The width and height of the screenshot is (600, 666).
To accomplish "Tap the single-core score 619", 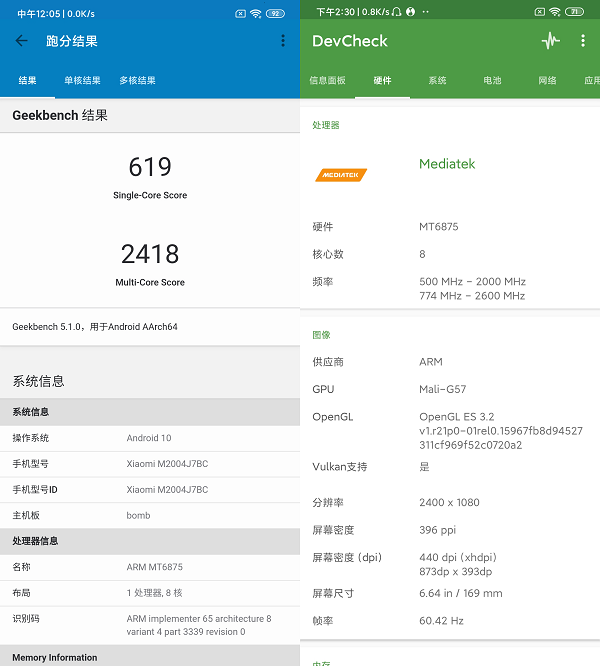I will point(150,166).
